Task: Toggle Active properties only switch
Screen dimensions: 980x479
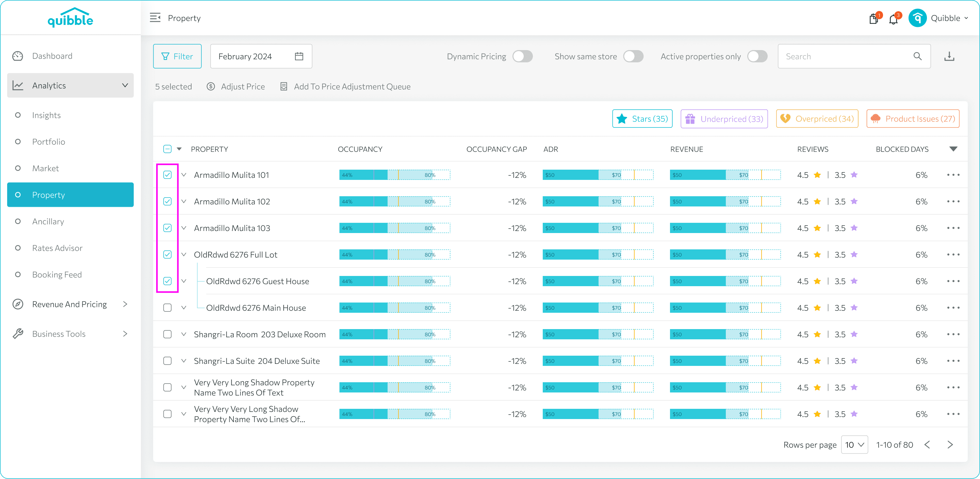Action: (757, 56)
